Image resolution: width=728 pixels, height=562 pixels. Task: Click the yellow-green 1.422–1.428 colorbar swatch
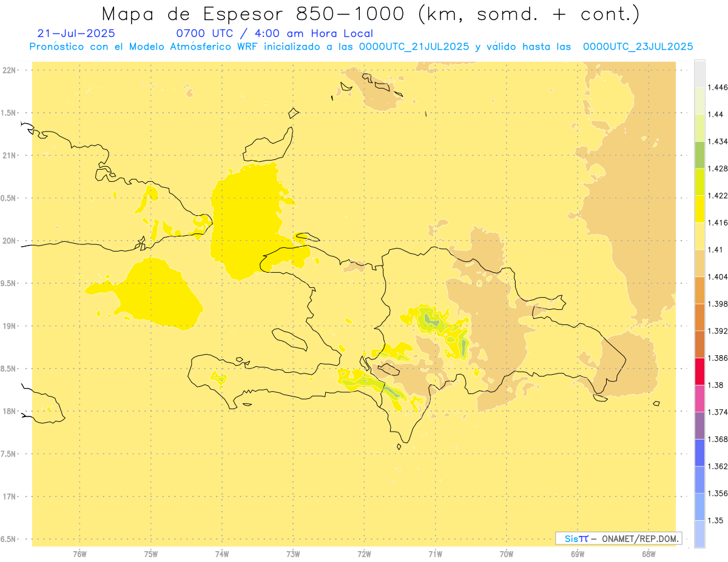click(x=699, y=182)
